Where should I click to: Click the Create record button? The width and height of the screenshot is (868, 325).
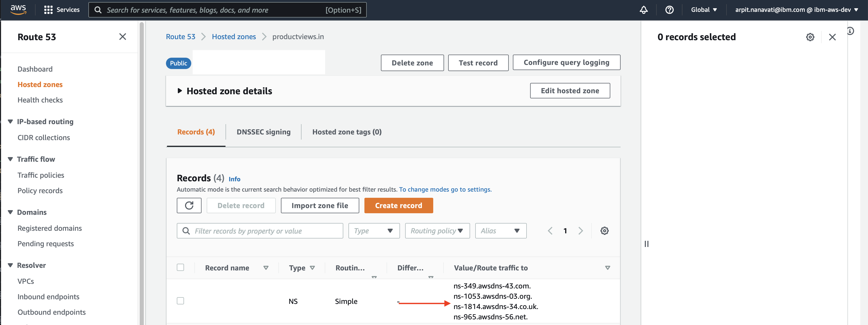399,206
